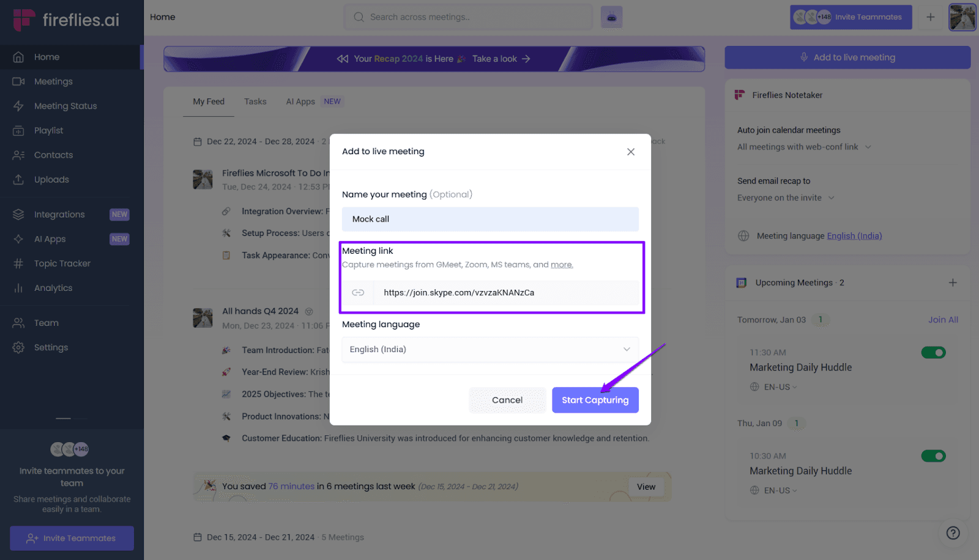Add an upcoming meeting with plus icon
The height and width of the screenshot is (560, 979).
tap(953, 282)
